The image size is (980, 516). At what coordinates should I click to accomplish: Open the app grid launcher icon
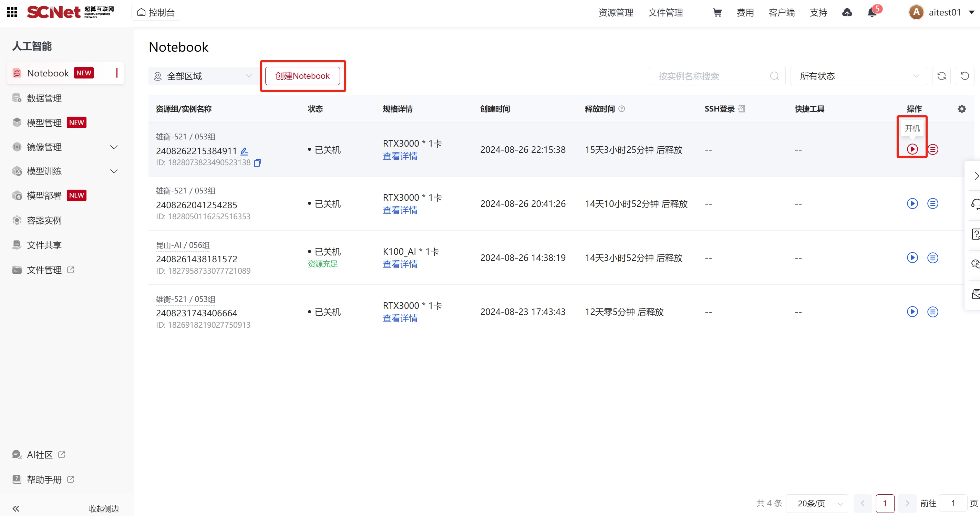[x=12, y=12]
